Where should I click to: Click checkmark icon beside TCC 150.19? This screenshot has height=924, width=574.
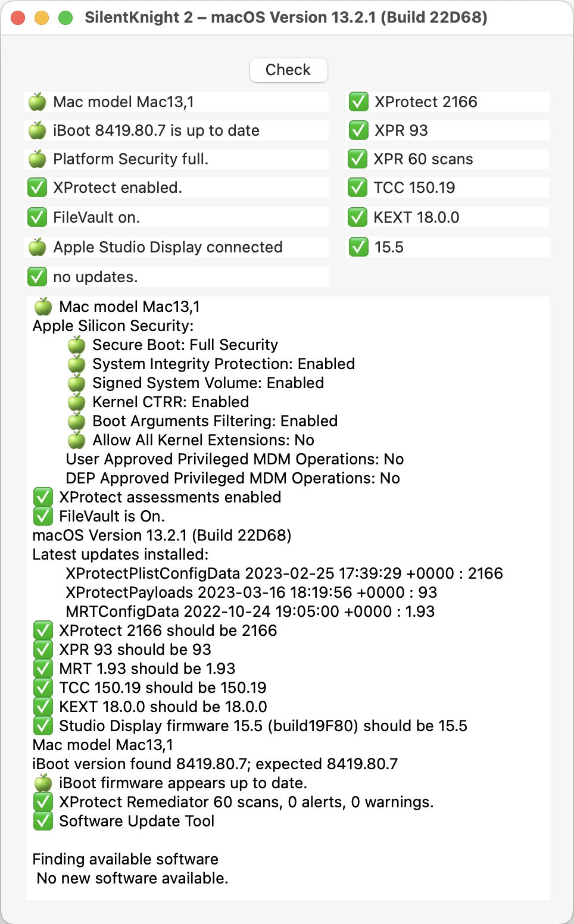click(x=358, y=188)
